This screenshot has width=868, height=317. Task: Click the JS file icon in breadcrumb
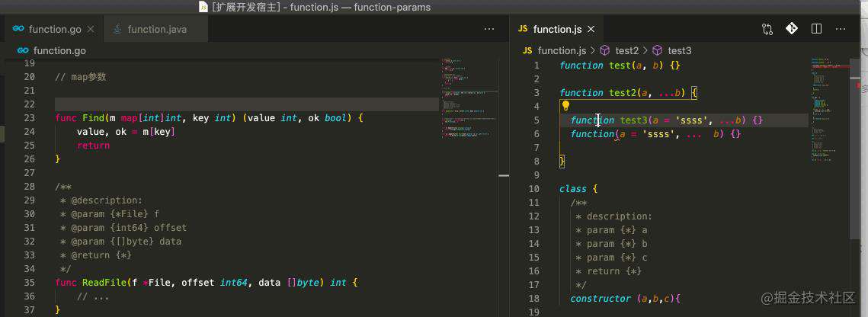(527, 50)
